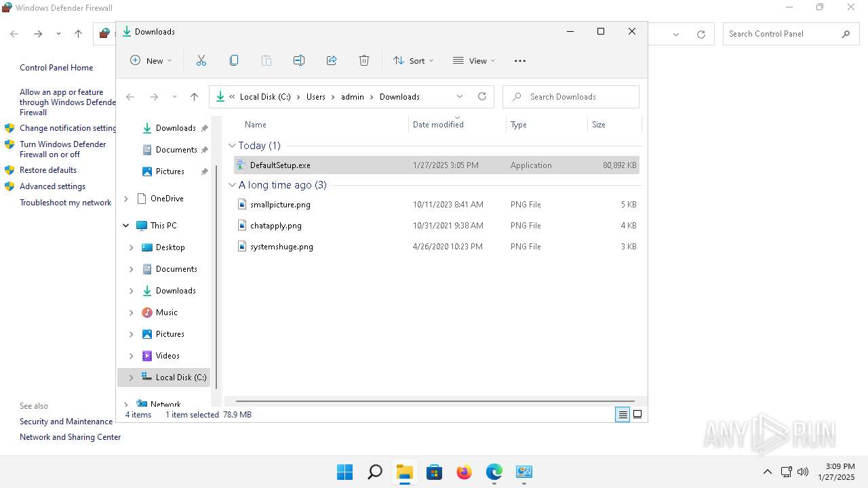Click the Local Disk (C:) breadcrumb
Image resolution: width=868 pixels, height=488 pixels.
click(x=265, y=97)
